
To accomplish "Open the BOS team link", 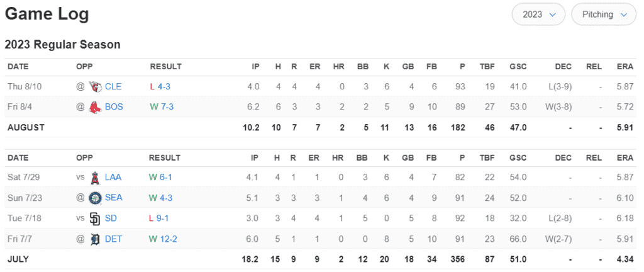I will pos(114,107).
